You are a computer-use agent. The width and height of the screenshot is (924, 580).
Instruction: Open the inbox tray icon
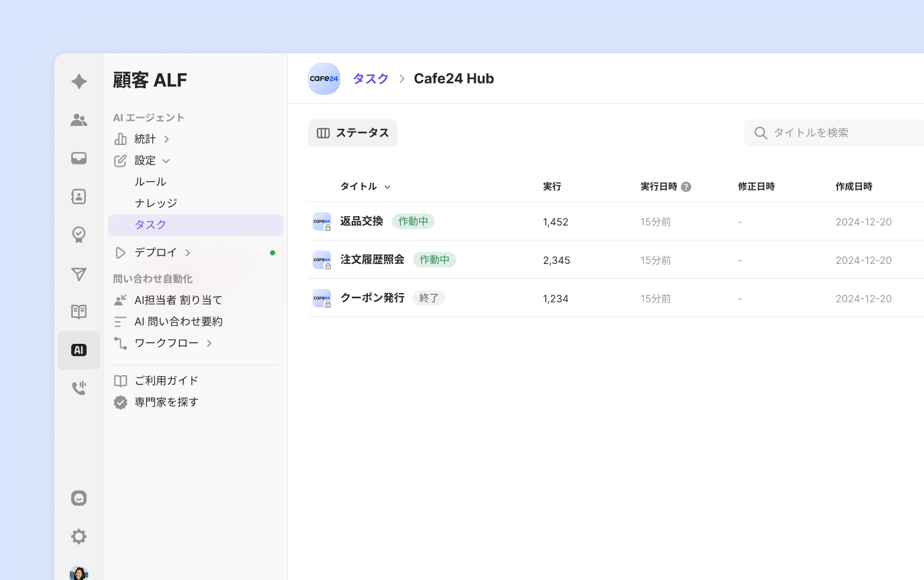[x=79, y=158]
